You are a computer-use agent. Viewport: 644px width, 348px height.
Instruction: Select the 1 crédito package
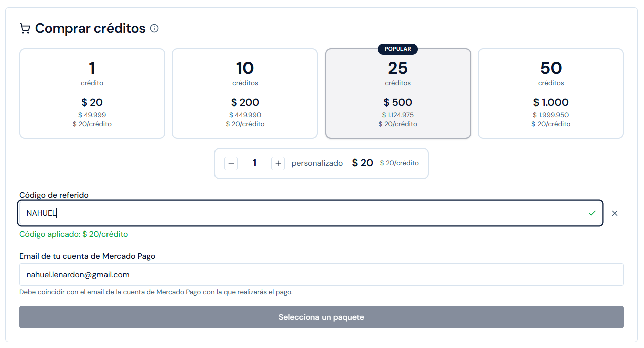pyautogui.click(x=92, y=93)
